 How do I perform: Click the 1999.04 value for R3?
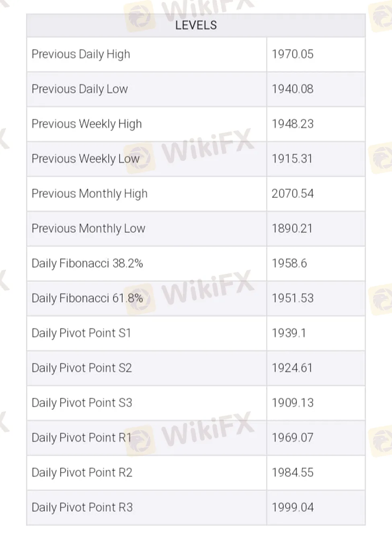coord(292,507)
